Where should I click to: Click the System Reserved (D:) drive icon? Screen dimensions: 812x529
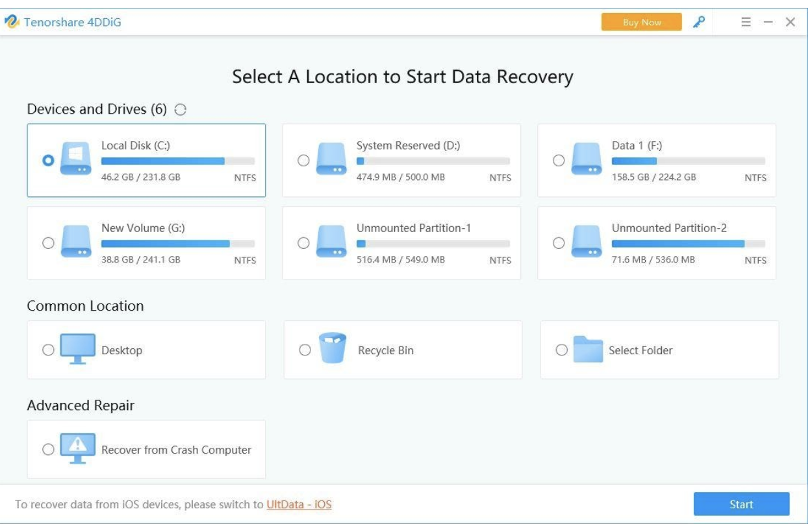(331, 160)
